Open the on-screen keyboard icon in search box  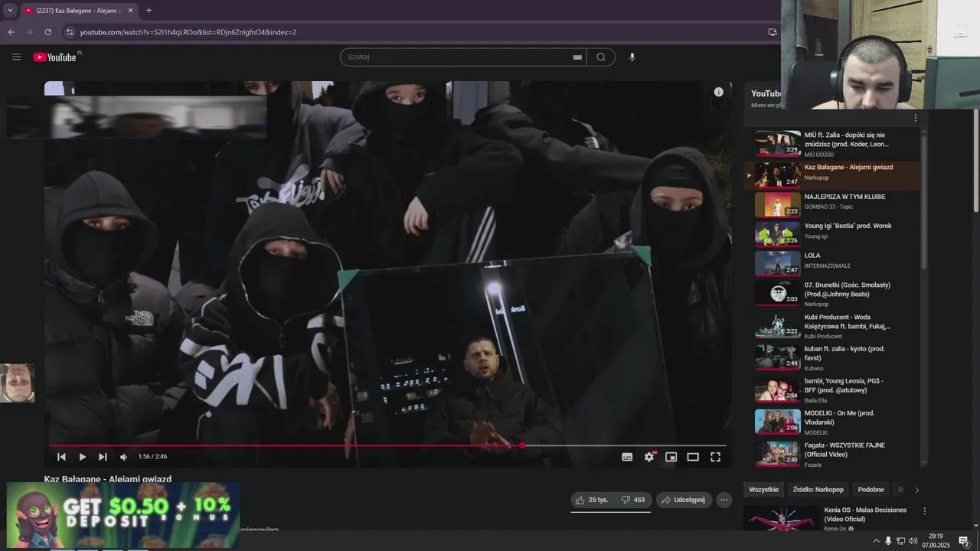click(577, 57)
